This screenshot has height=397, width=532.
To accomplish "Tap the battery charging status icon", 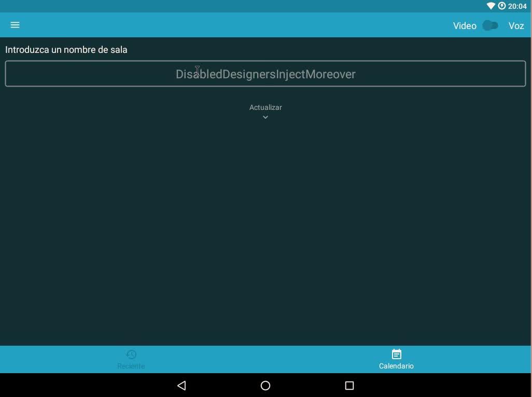I will point(502,6).
